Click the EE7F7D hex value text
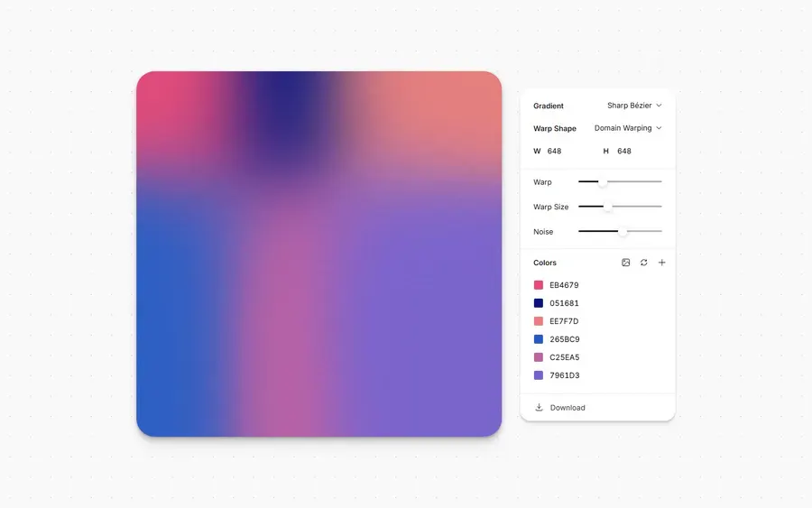 564,321
